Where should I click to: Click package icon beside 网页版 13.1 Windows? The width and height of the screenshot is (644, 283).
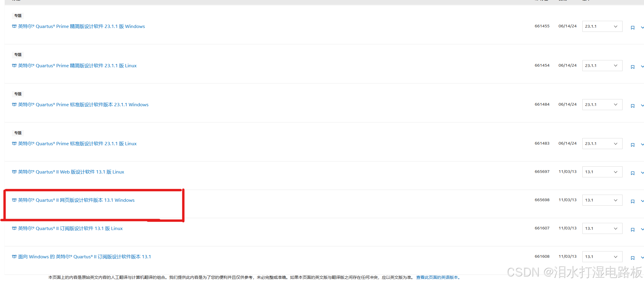14,200
